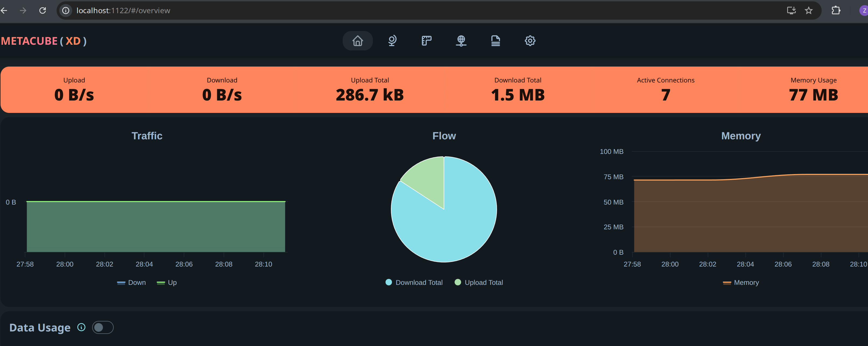868x346 pixels.
Task: Open the Connections network globe icon
Action: tap(461, 41)
